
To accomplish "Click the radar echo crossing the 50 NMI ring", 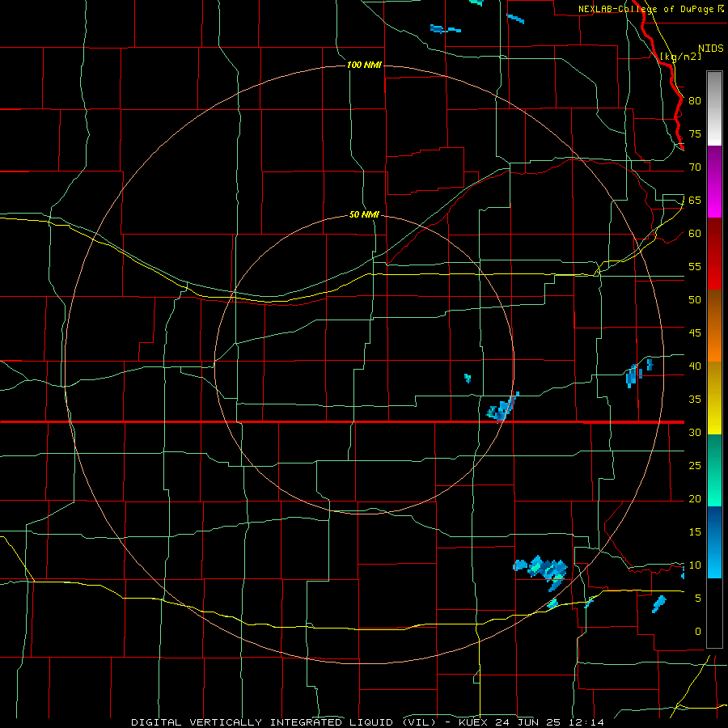I will pos(502,408).
